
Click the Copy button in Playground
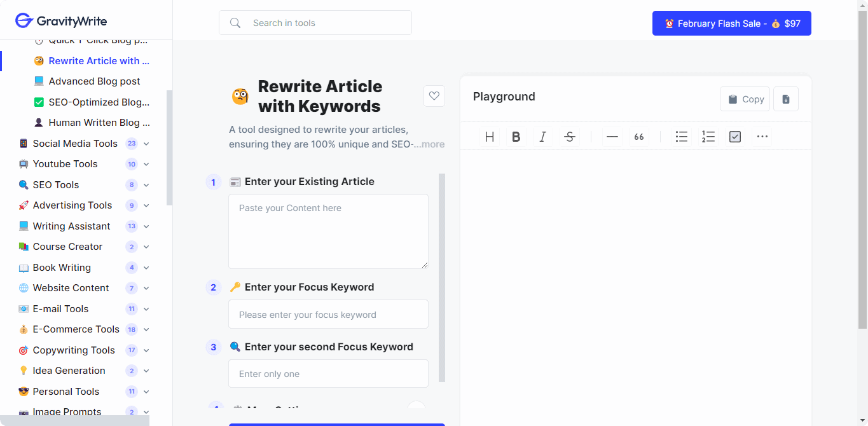[x=744, y=99]
